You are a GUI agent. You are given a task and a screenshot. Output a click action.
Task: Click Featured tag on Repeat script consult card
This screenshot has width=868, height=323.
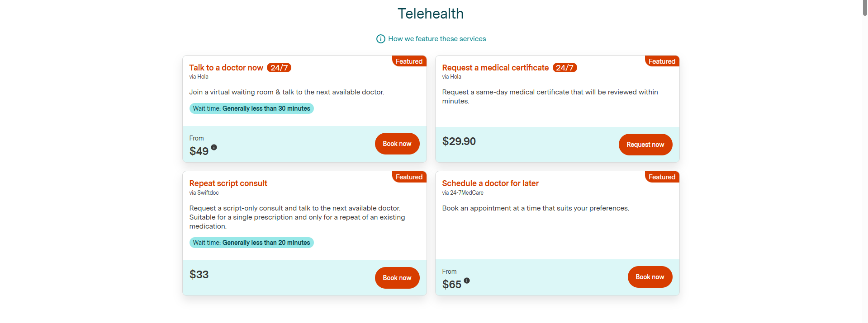[x=409, y=177]
